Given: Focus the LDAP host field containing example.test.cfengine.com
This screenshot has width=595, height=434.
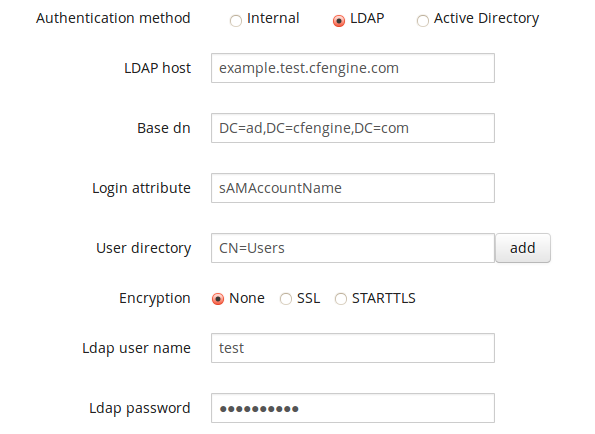Looking at the screenshot, I should (353, 68).
